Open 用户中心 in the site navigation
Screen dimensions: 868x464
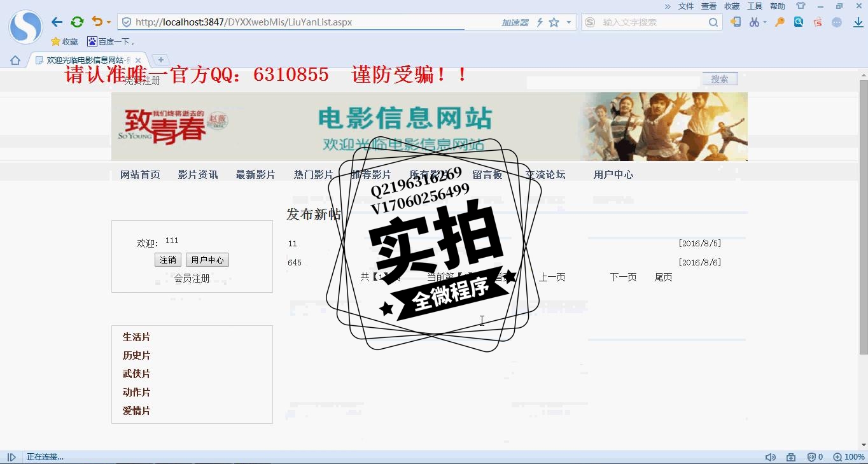pos(613,174)
